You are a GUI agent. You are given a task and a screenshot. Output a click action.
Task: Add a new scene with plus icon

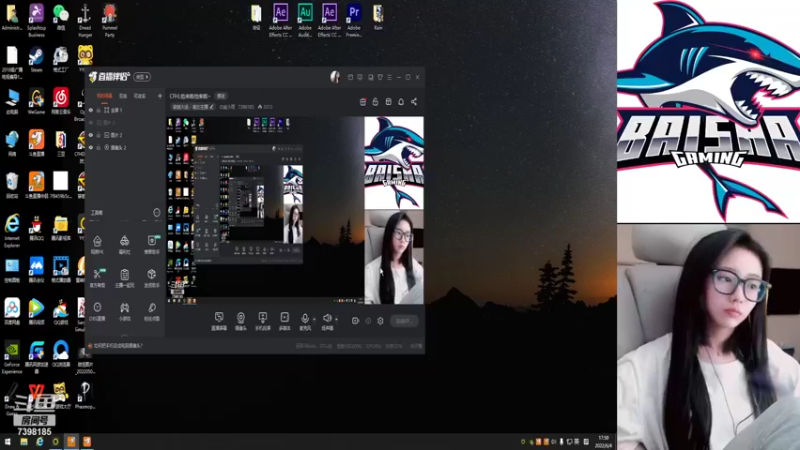click(x=160, y=96)
